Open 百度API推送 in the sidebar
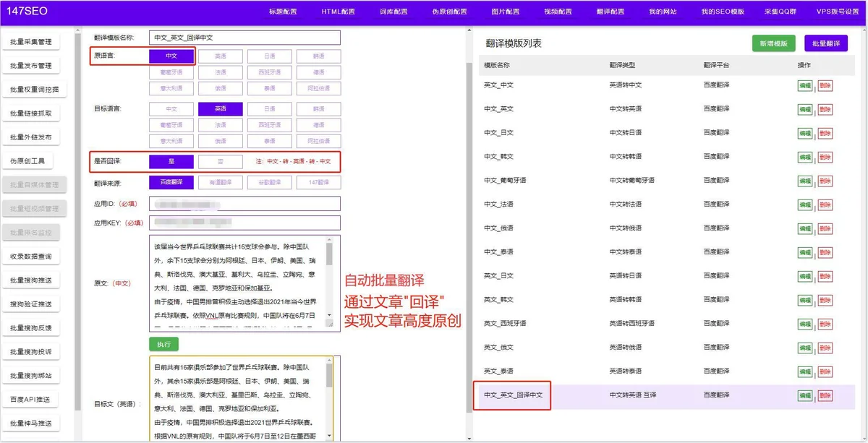This screenshot has width=868, height=443. click(x=31, y=400)
